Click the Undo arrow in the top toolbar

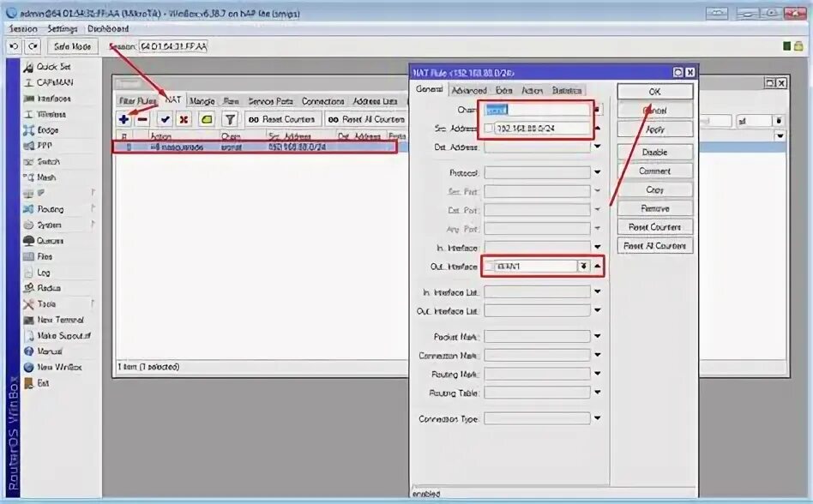tap(14, 46)
